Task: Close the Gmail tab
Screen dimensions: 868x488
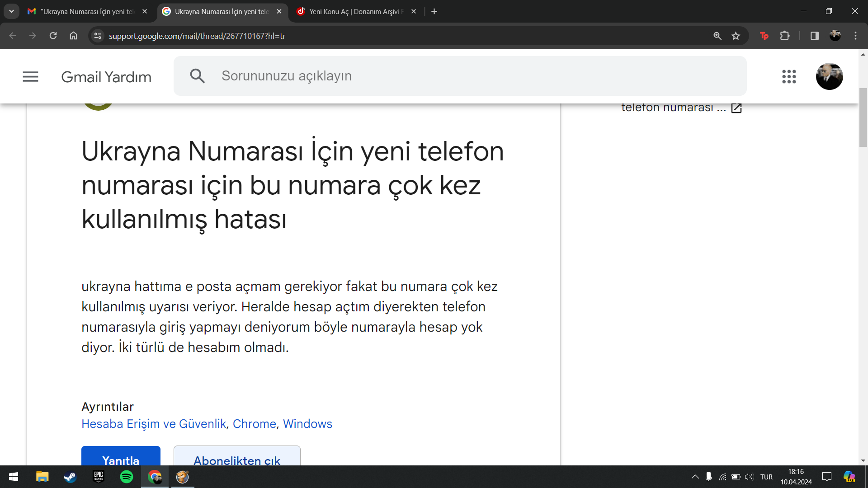Action: 145,11
